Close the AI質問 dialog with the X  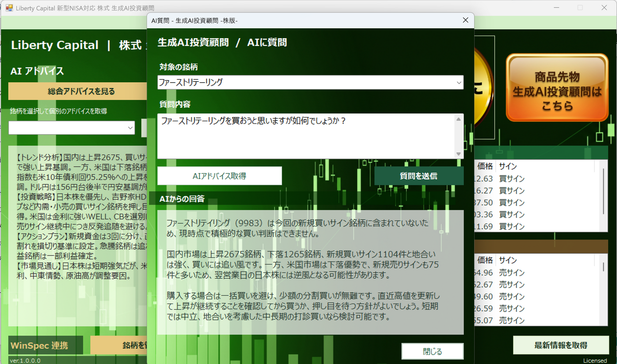(x=465, y=20)
